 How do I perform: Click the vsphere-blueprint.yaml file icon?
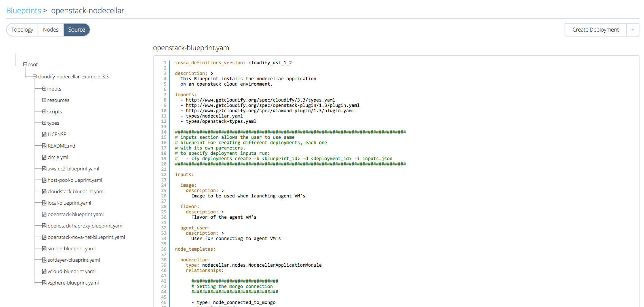point(44,283)
